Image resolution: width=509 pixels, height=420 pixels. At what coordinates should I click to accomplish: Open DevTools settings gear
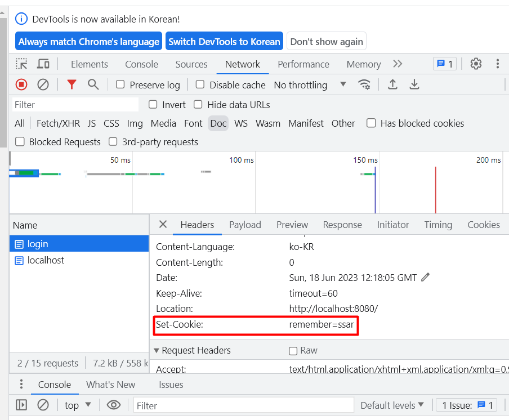pos(476,64)
